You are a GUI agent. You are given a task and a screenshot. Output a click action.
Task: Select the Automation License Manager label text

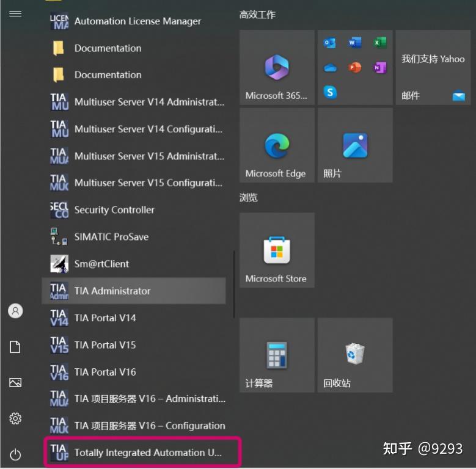click(138, 21)
